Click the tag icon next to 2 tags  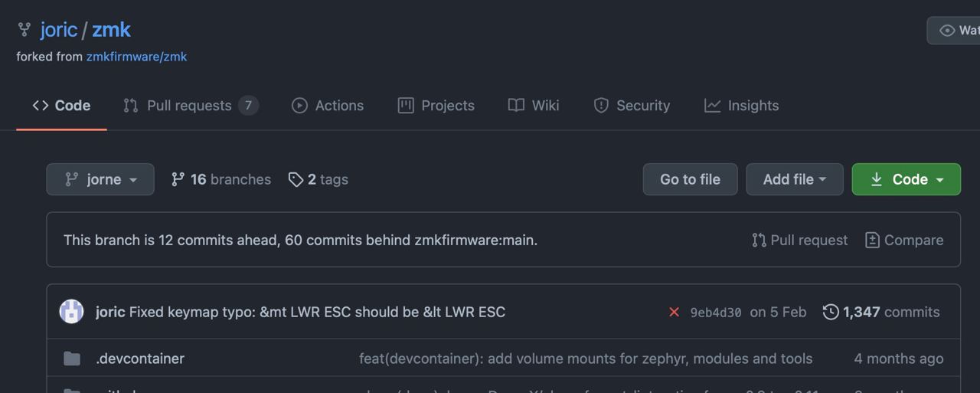pos(296,179)
